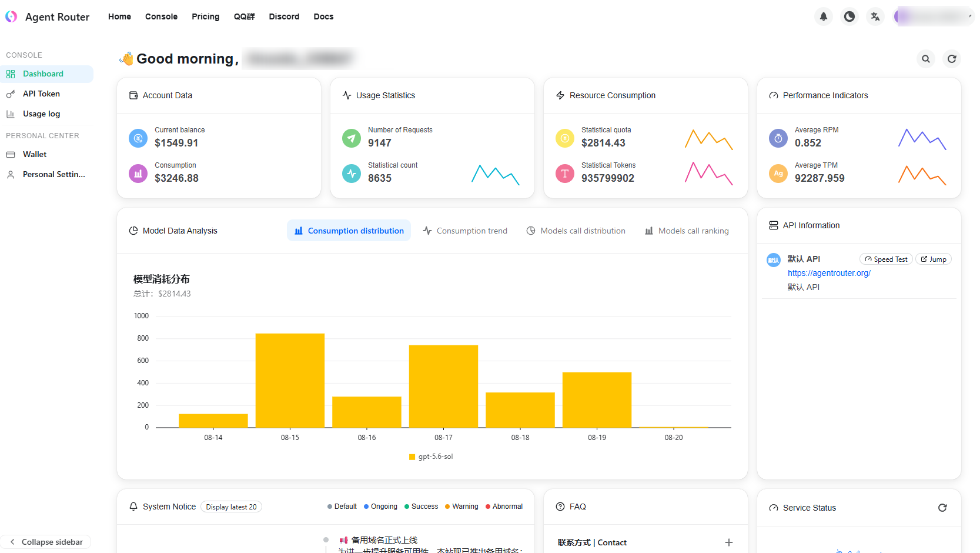Open the notifications bell icon

pos(823,16)
